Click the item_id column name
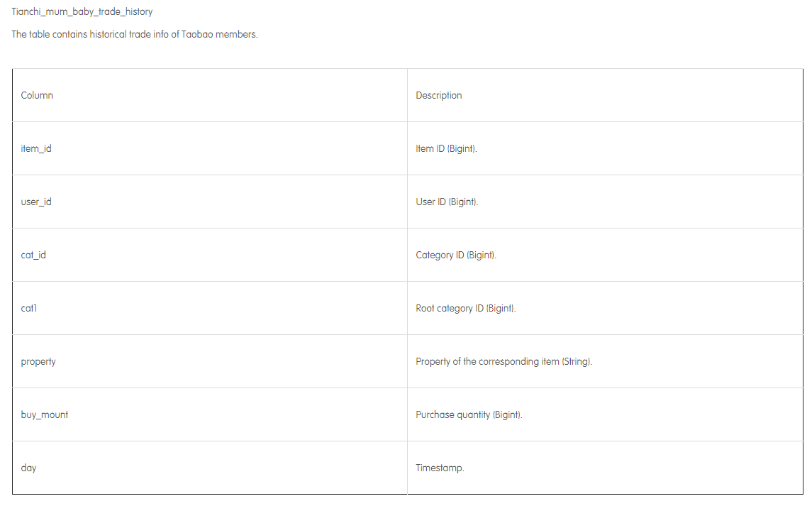Image resolution: width=812 pixels, height=506 pixels. [36, 149]
